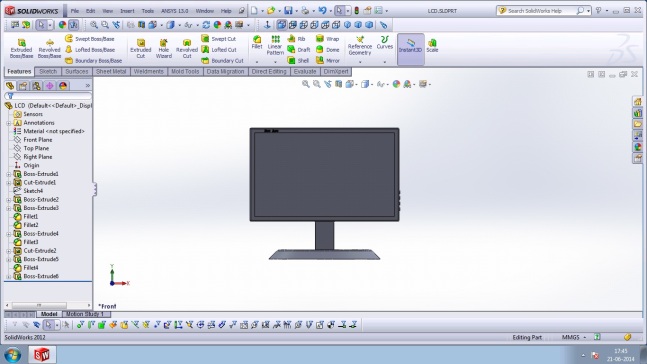Select the Fillet tool
The height and width of the screenshot is (364, 647).
(257, 43)
